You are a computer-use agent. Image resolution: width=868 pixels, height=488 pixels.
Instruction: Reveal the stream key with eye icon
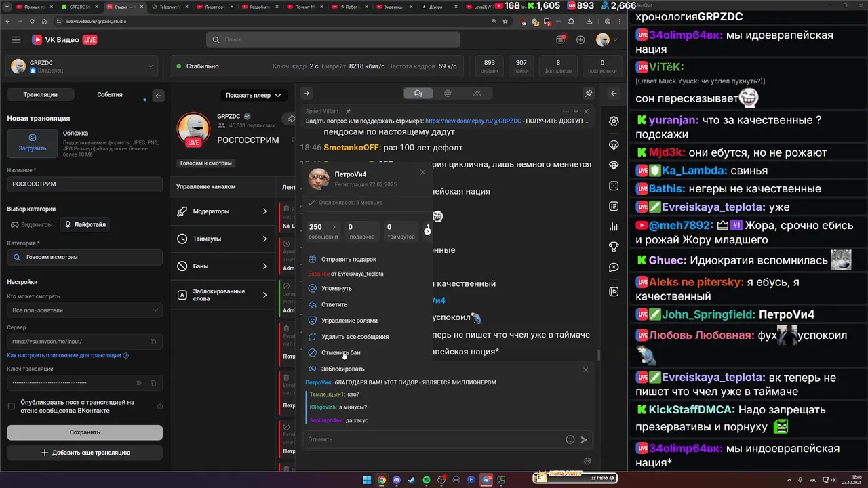(139, 383)
